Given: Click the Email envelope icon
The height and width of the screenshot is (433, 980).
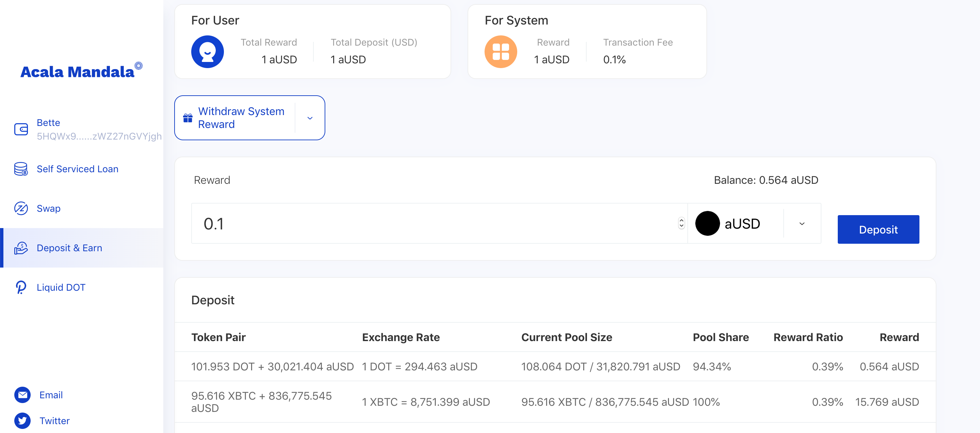Looking at the screenshot, I should [22, 395].
